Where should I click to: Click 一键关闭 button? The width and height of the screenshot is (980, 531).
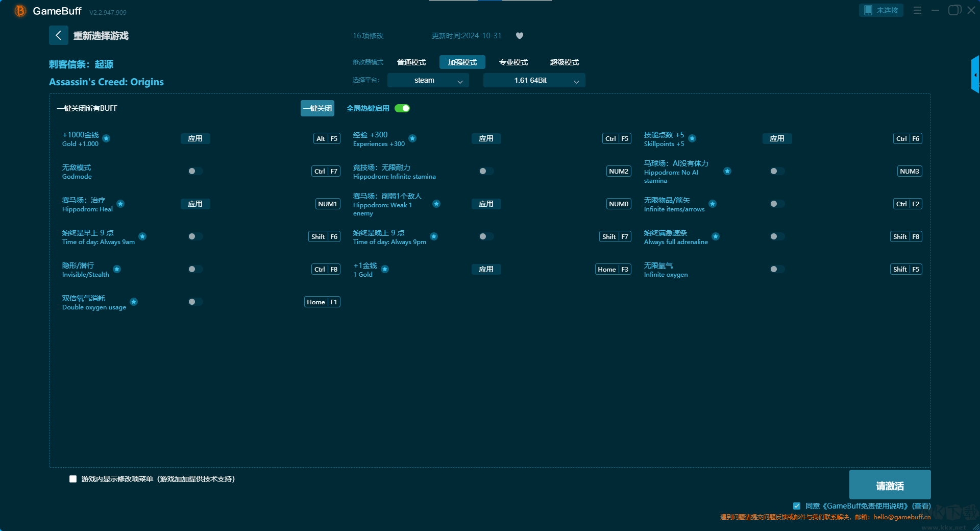pyautogui.click(x=317, y=108)
